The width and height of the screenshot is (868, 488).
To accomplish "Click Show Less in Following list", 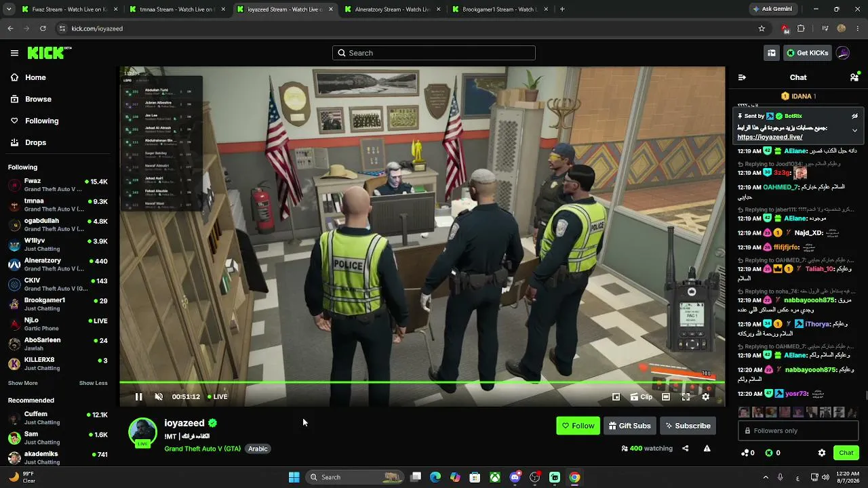I will (94, 383).
